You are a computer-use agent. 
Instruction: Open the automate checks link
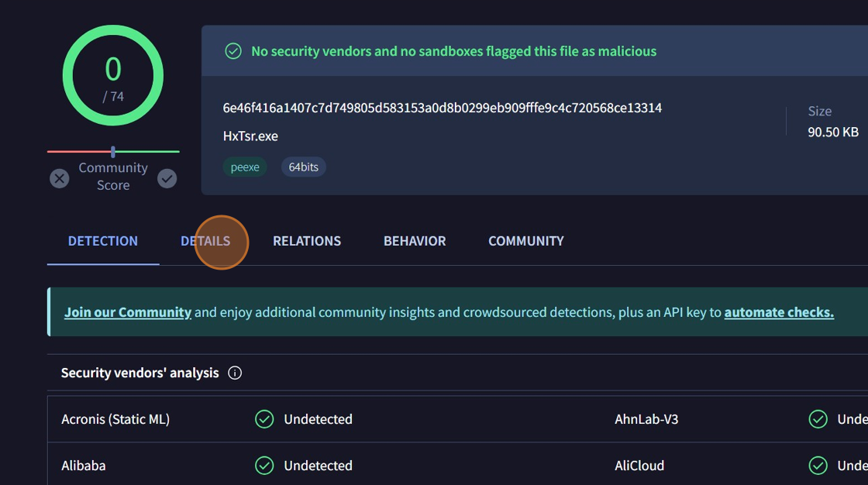pyautogui.click(x=779, y=312)
